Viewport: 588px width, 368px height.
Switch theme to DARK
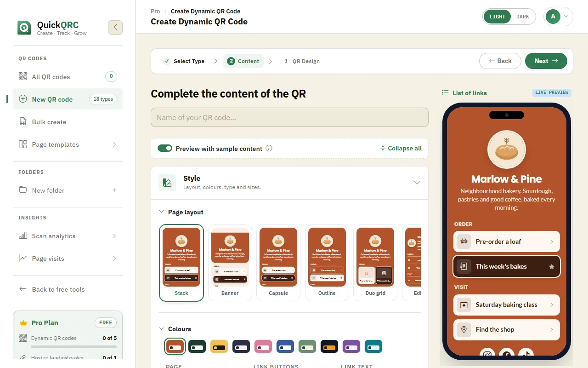click(523, 17)
